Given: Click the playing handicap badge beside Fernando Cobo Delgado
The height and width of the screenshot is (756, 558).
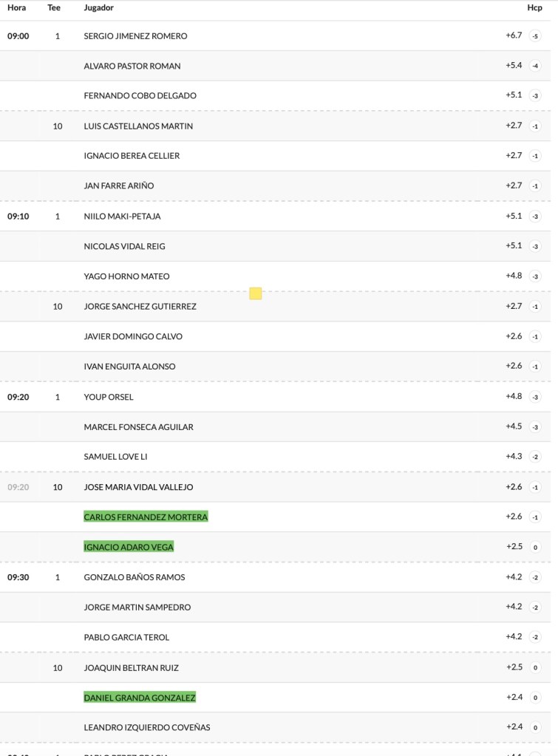Looking at the screenshot, I should click(535, 96).
